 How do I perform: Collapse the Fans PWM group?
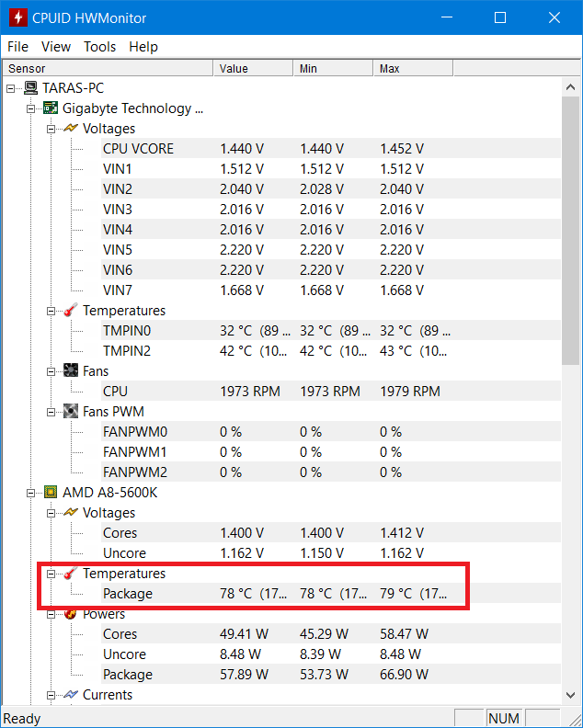click(51, 412)
